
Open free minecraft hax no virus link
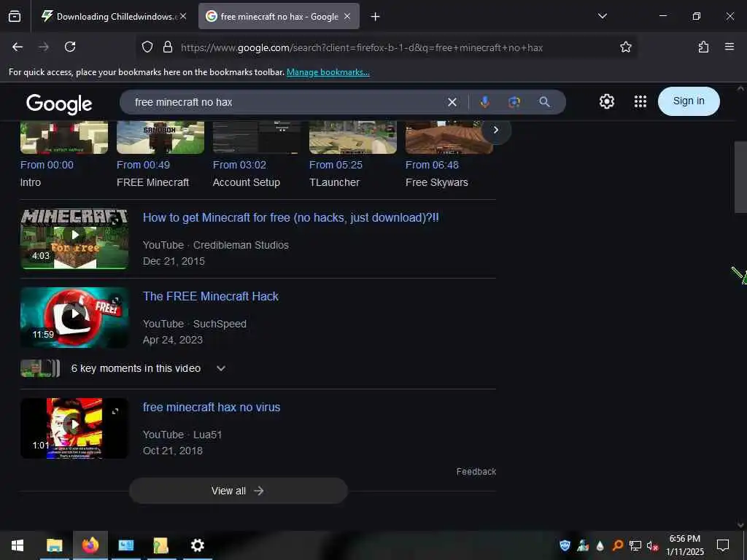[212, 407]
